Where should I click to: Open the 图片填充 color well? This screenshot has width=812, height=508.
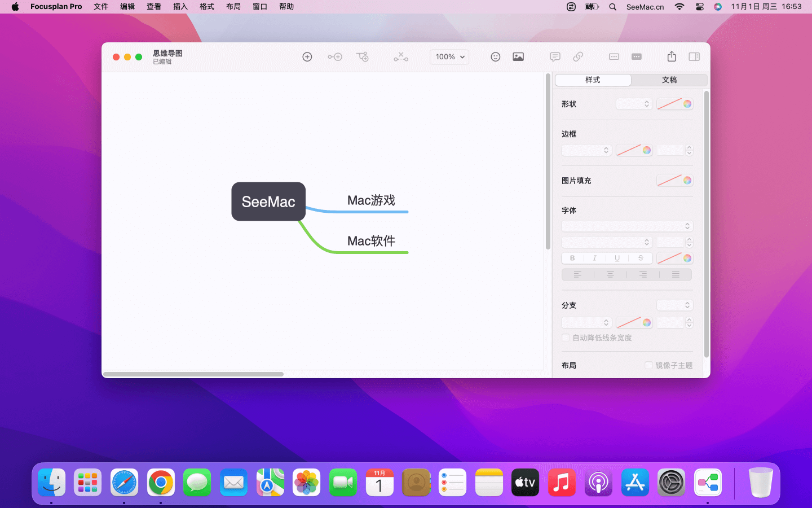675,181
